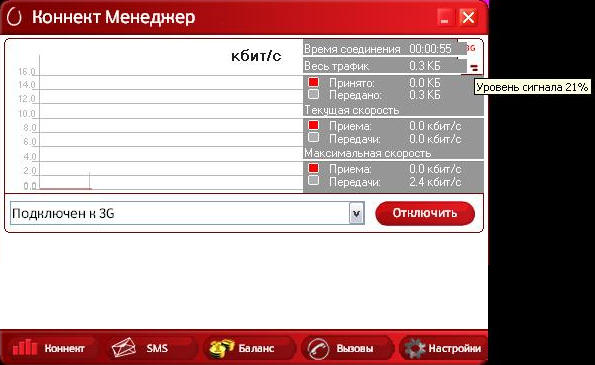Open the Вызовы phone handset icon
Image resolution: width=595 pixels, height=365 pixels.
pyautogui.click(x=318, y=348)
